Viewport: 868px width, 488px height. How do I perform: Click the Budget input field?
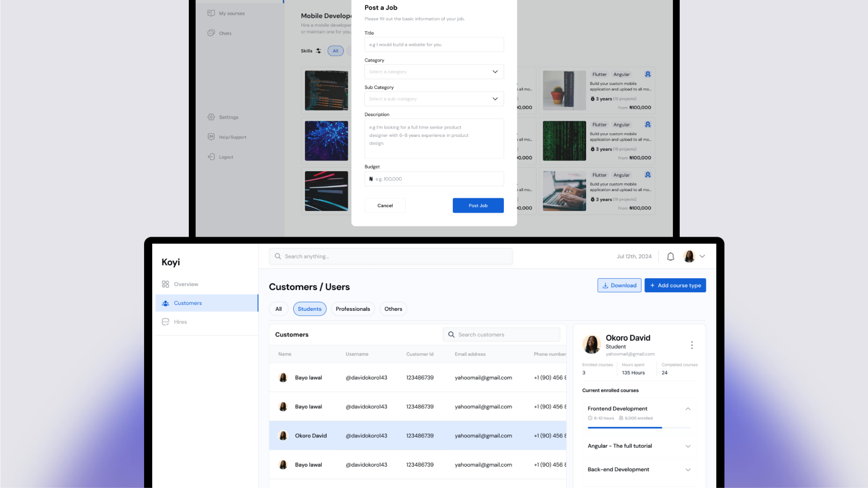tap(434, 179)
